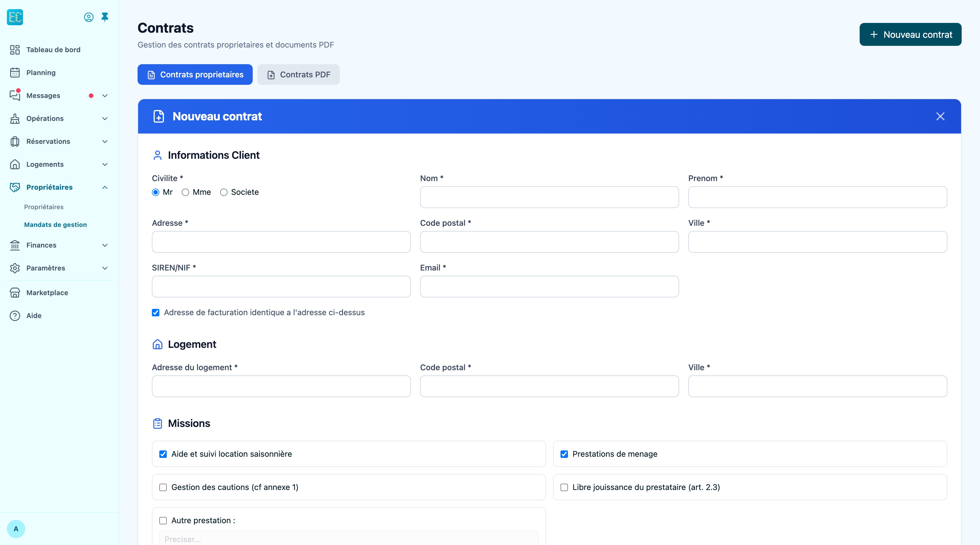Switch to Contrats PDF tab
This screenshot has height=545, width=980.
(299, 75)
